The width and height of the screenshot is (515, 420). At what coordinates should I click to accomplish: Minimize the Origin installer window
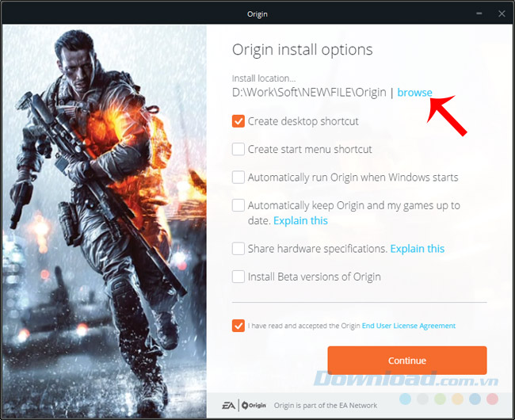click(479, 13)
